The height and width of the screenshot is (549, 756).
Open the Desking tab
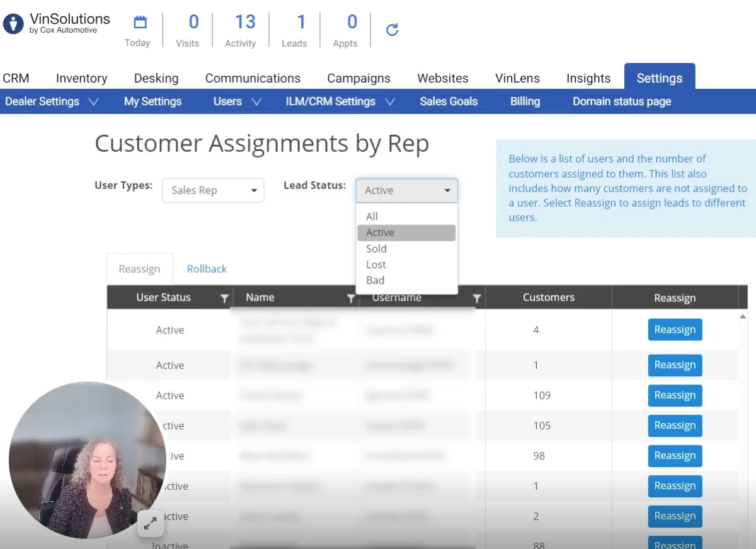156,78
